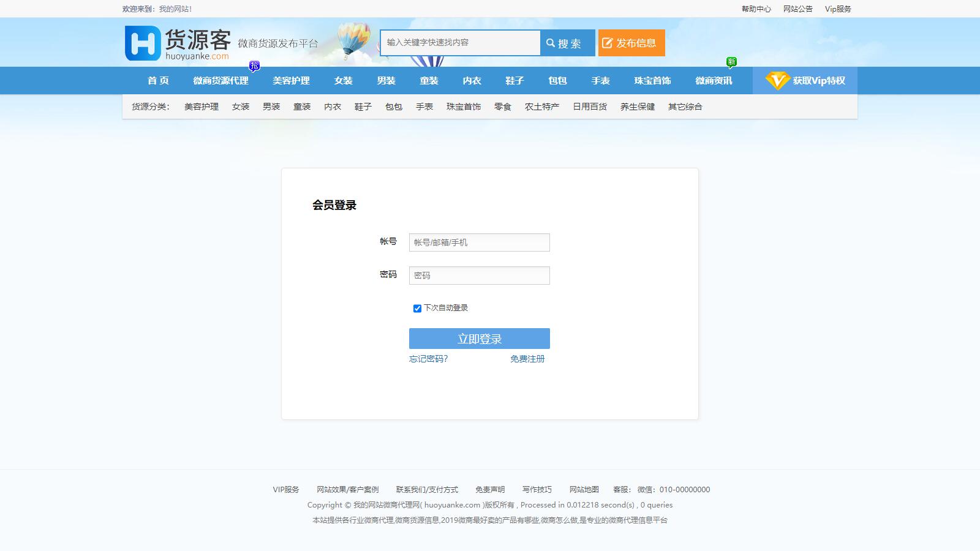
Task: Click the keyword search input box
Action: click(460, 43)
